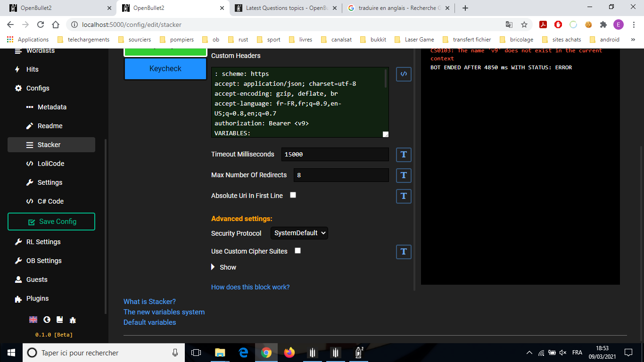Image resolution: width=644 pixels, height=362 pixels.
Task: Reload the page with the refresh icon
Action: point(41,25)
